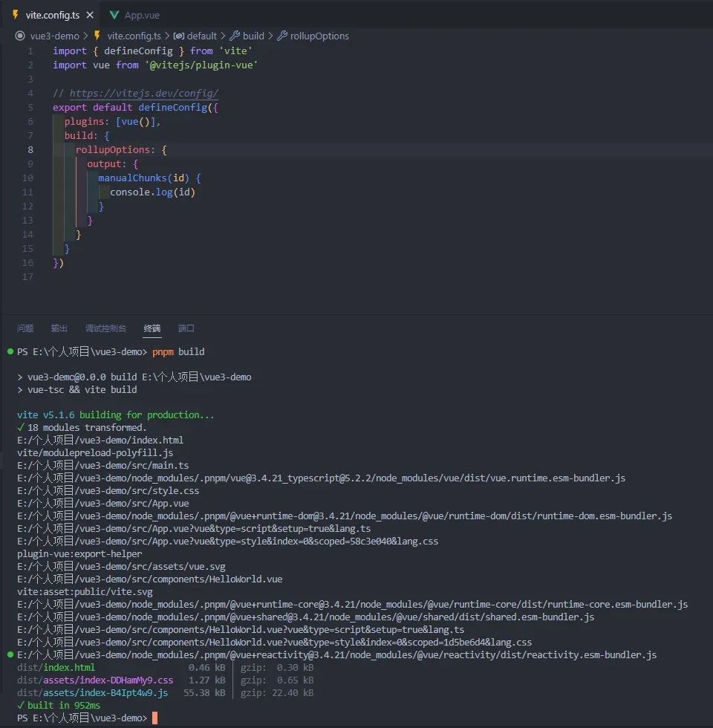Image resolution: width=713 pixels, height=728 pixels.
Task: Click '18 modules transformed.' terminal line
Action: click(87, 427)
